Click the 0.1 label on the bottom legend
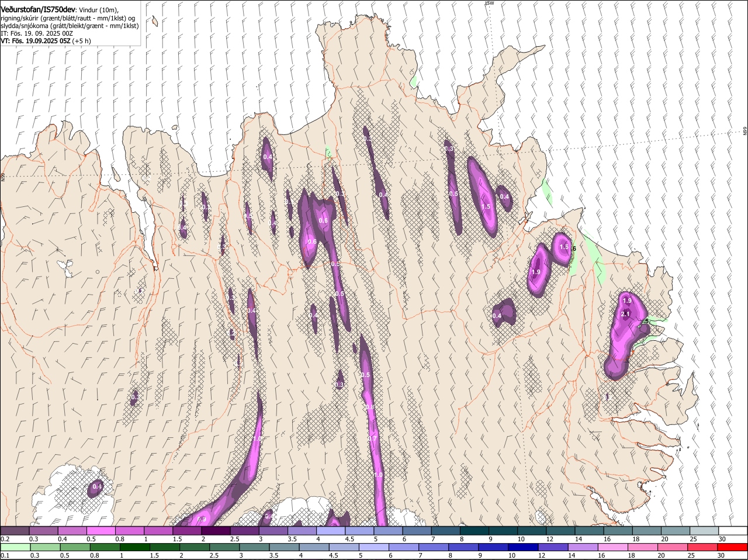The image size is (748, 560). (x=5, y=556)
